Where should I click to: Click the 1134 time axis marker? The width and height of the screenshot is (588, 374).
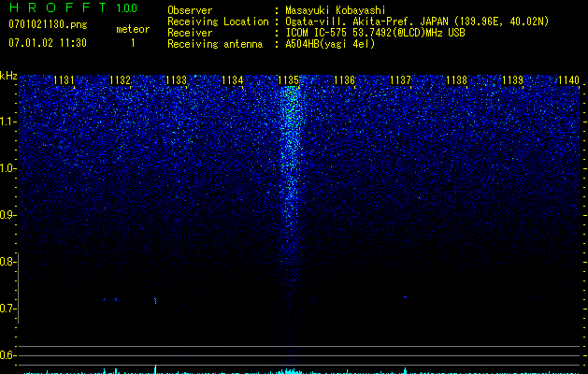click(232, 80)
